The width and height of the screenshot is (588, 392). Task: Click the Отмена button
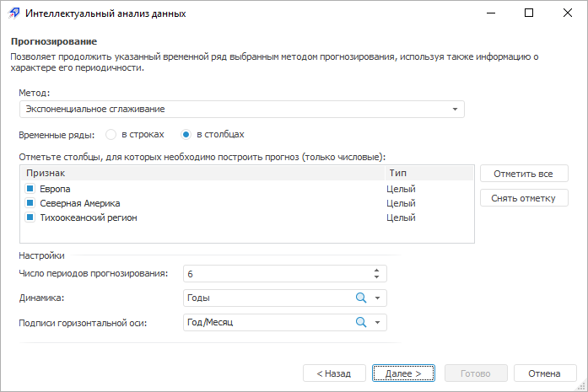(545, 373)
